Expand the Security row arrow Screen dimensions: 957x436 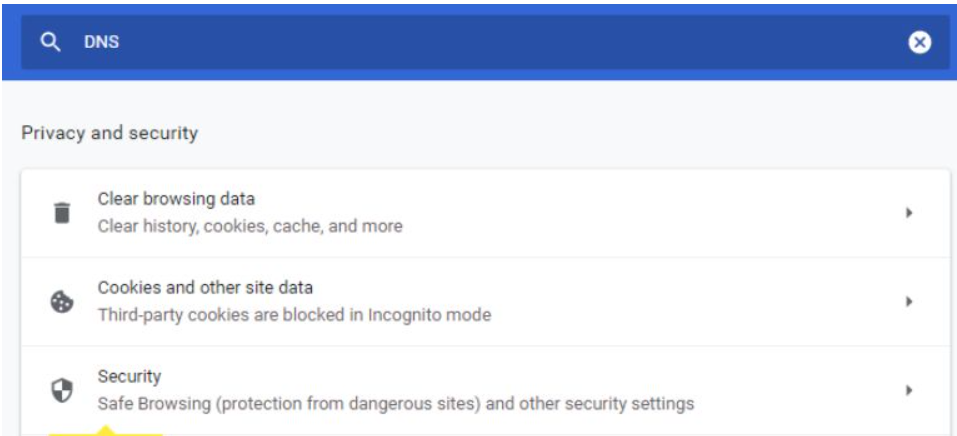tap(909, 390)
